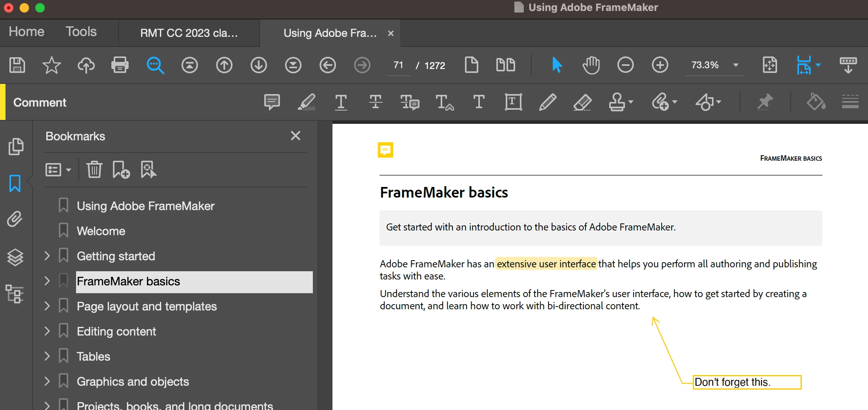Click the read mode keyboard arrow icon
This screenshot has width=868, height=410.
(848, 65)
